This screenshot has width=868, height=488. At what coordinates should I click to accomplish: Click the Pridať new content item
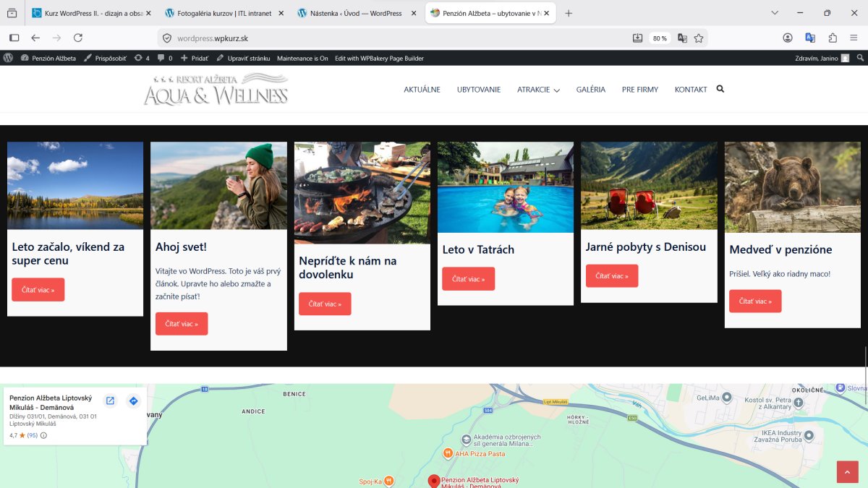(195, 58)
